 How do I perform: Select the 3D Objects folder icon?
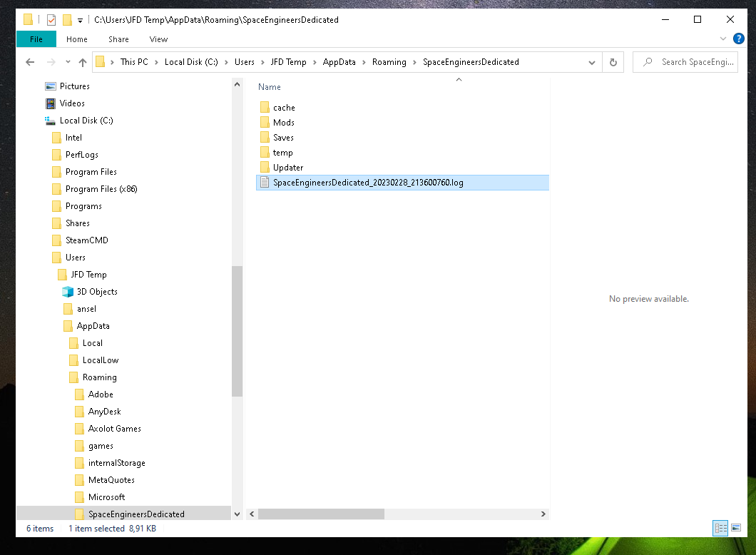[x=68, y=292]
